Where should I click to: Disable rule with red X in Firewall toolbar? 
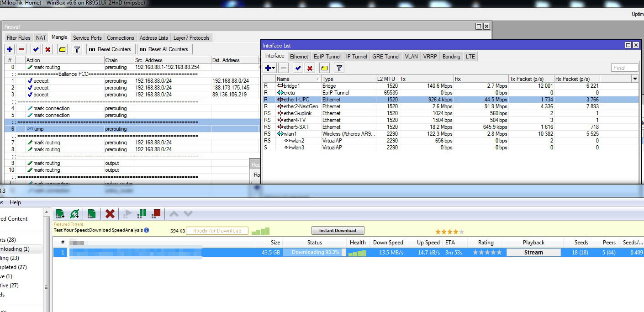coord(48,49)
